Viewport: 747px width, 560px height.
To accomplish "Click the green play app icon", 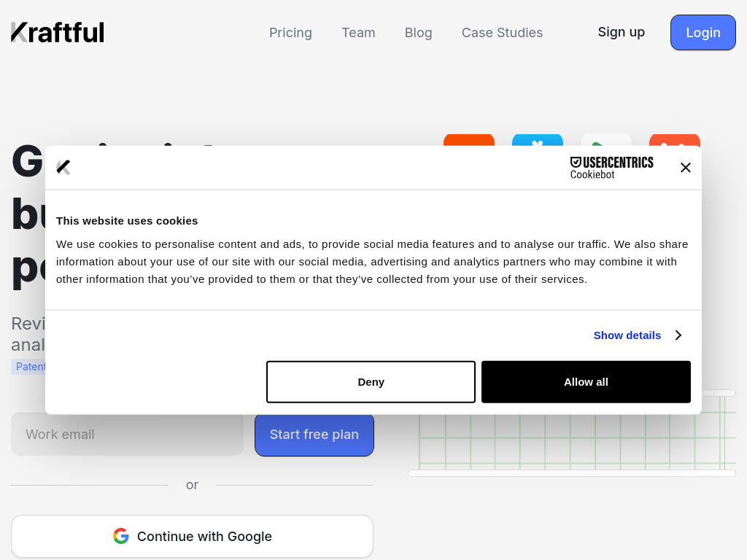I will point(605,139).
